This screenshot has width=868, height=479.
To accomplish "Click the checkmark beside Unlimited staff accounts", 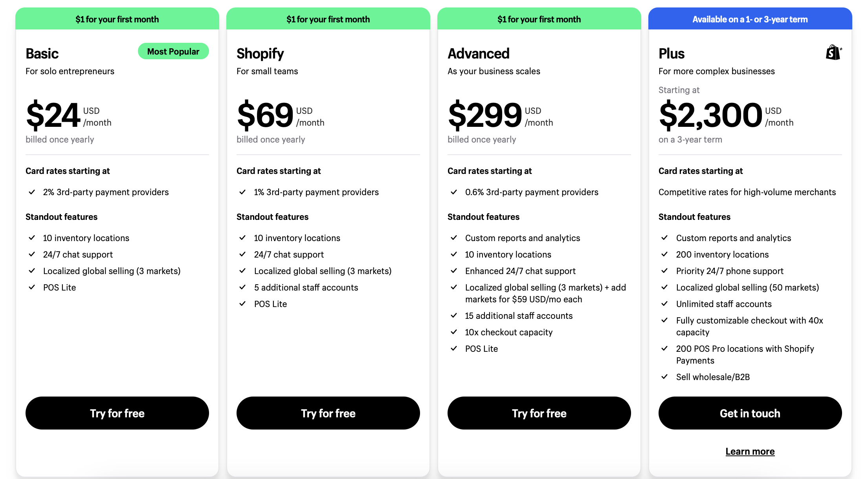I will coord(665,303).
